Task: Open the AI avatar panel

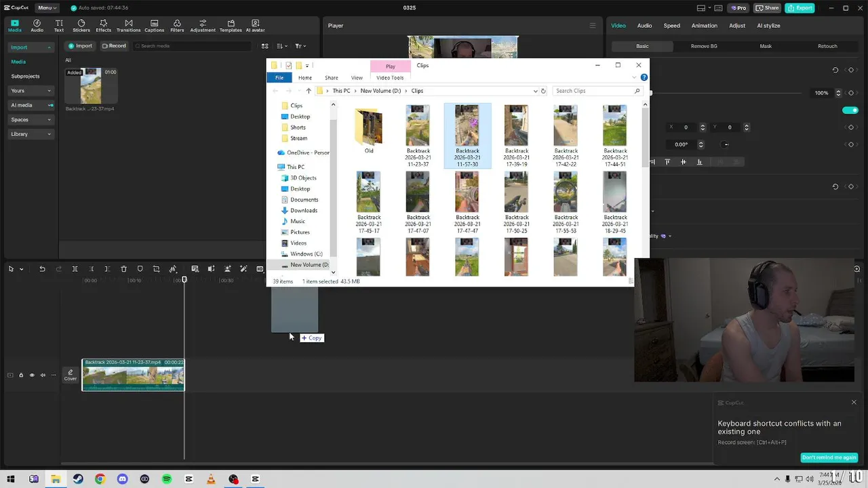Action: (255, 26)
